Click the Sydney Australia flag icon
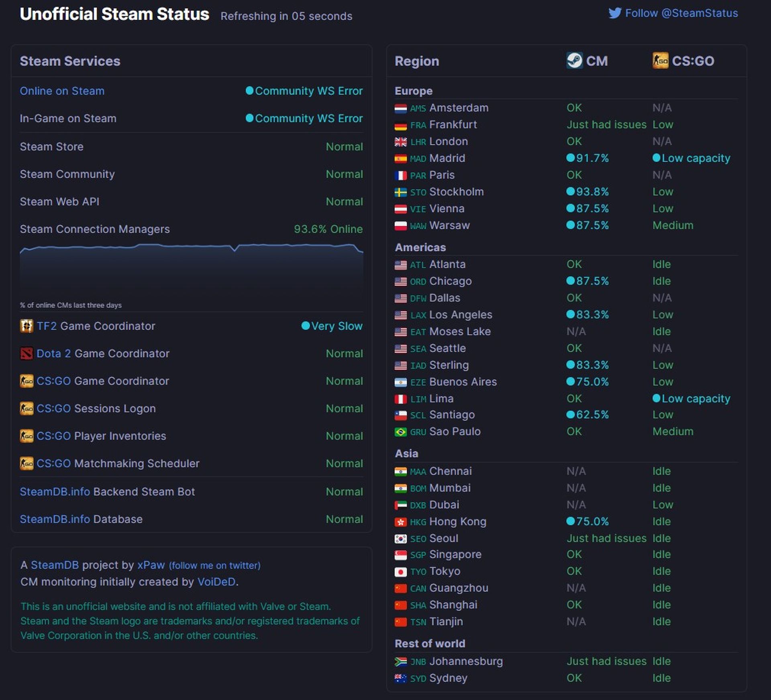The height and width of the screenshot is (700, 771). (400, 678)
